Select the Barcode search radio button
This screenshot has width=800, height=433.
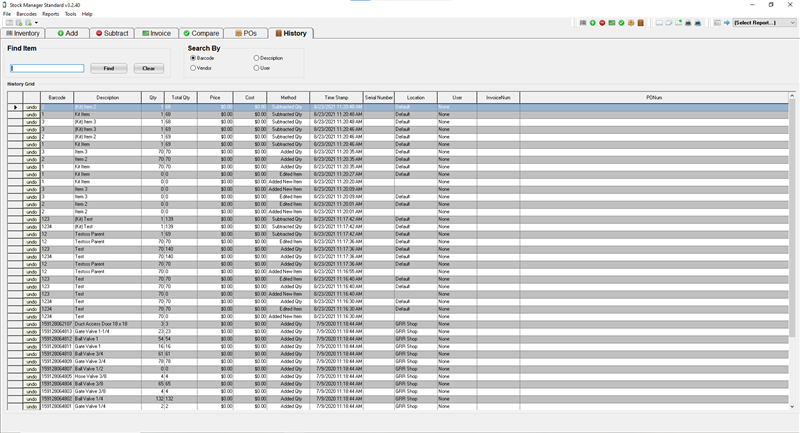click(193, 58)
